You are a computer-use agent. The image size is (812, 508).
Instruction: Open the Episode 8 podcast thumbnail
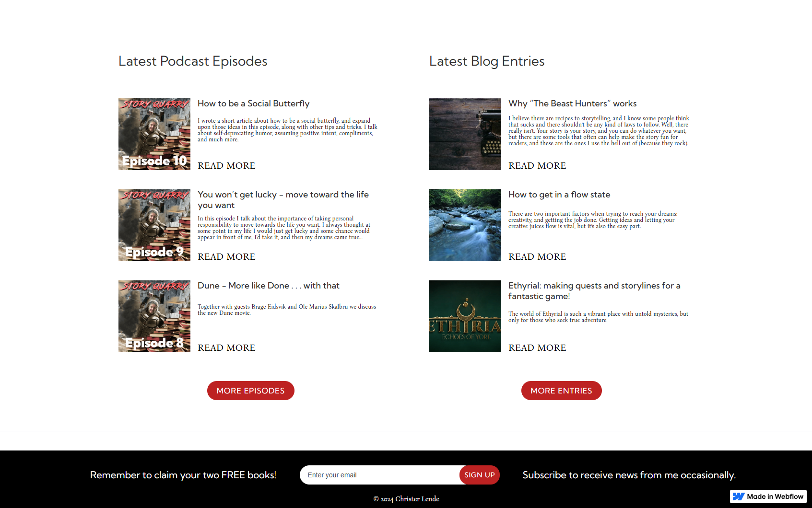point(154,316)
